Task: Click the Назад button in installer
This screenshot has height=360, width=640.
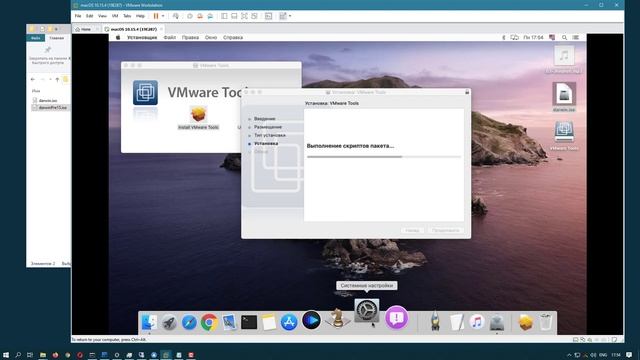Action: 412,231
